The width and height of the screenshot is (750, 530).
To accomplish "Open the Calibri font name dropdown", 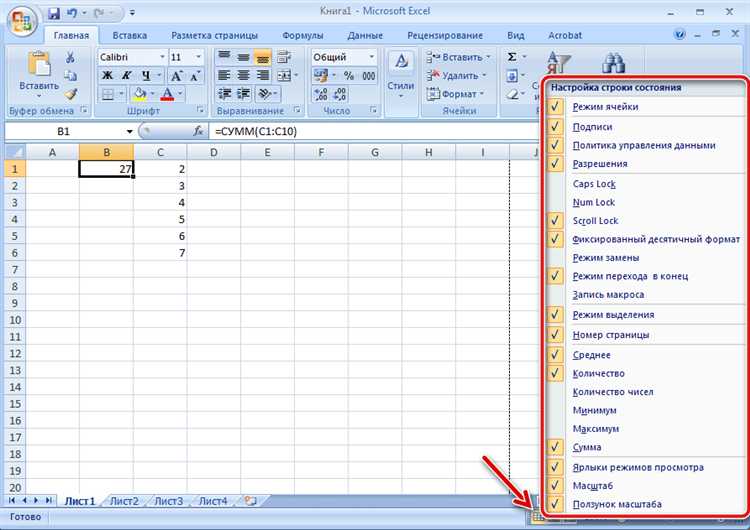I will point(162,57).
